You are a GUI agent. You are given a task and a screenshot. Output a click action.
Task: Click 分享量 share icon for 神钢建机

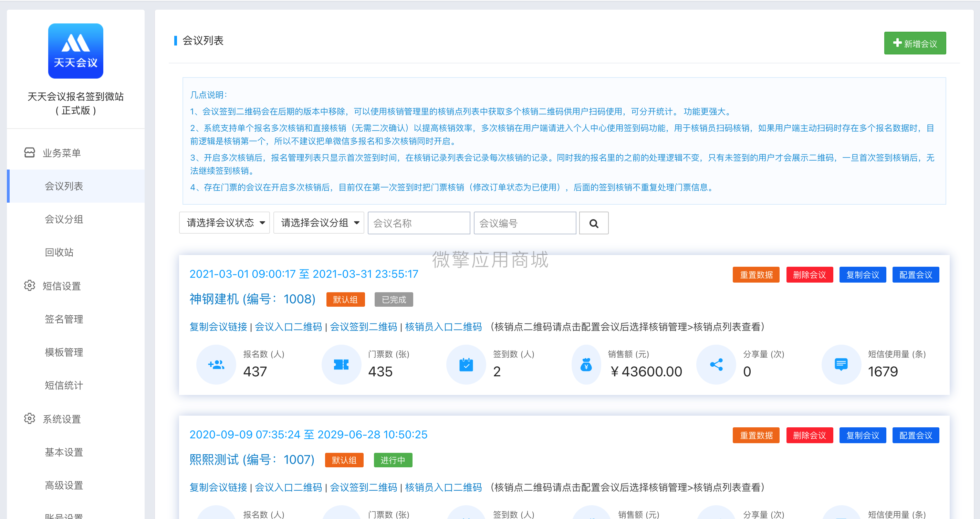pos(716,364)
